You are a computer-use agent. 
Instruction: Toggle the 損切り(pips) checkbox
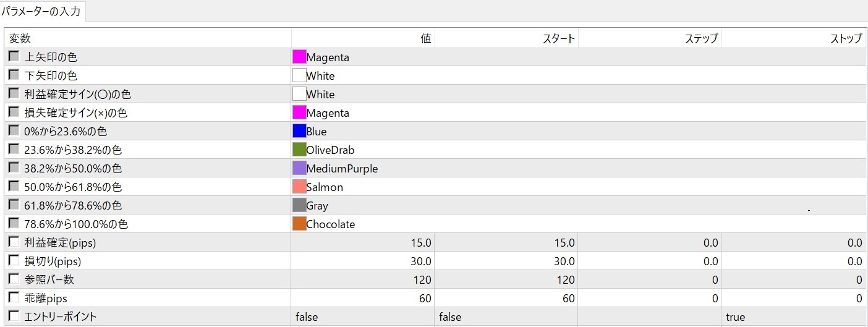tap(14, 261)
